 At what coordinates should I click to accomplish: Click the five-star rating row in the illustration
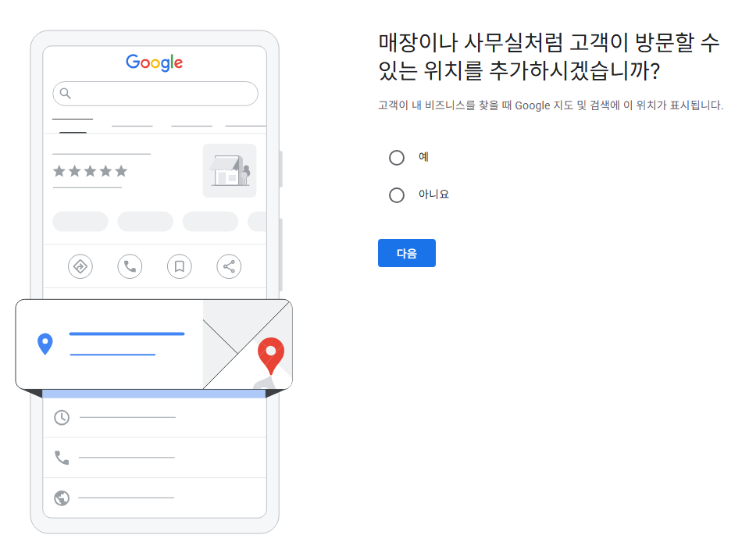coord(91,170)
